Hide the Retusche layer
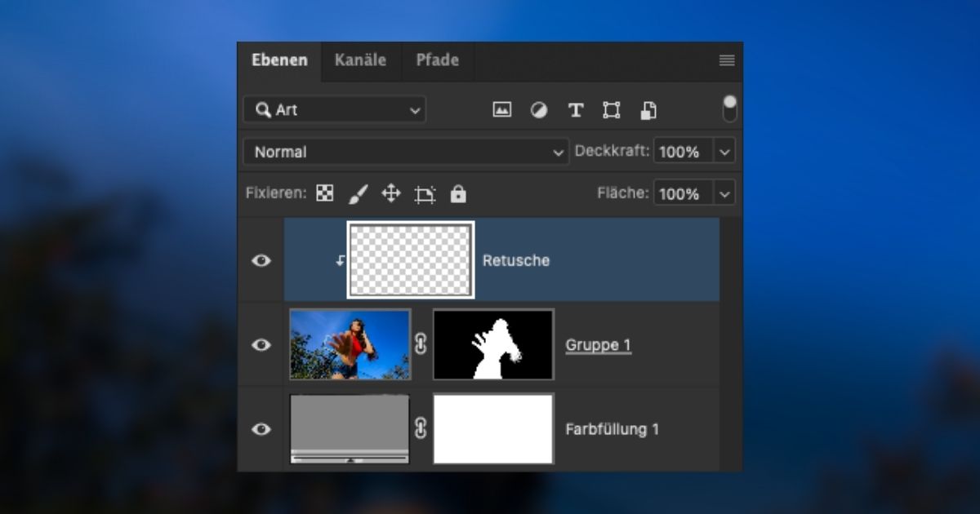This screenshot has height=514, width=980. click(x=261, y=260)
